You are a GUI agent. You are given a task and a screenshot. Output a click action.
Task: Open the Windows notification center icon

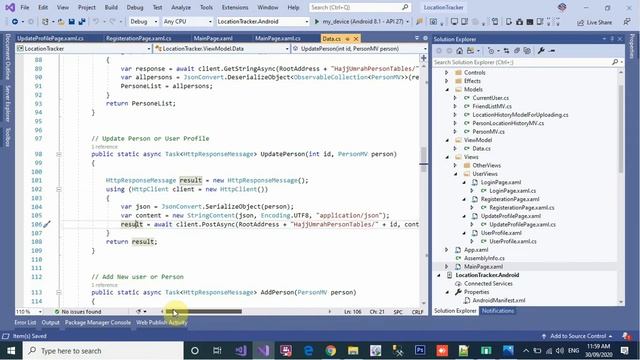624,351
